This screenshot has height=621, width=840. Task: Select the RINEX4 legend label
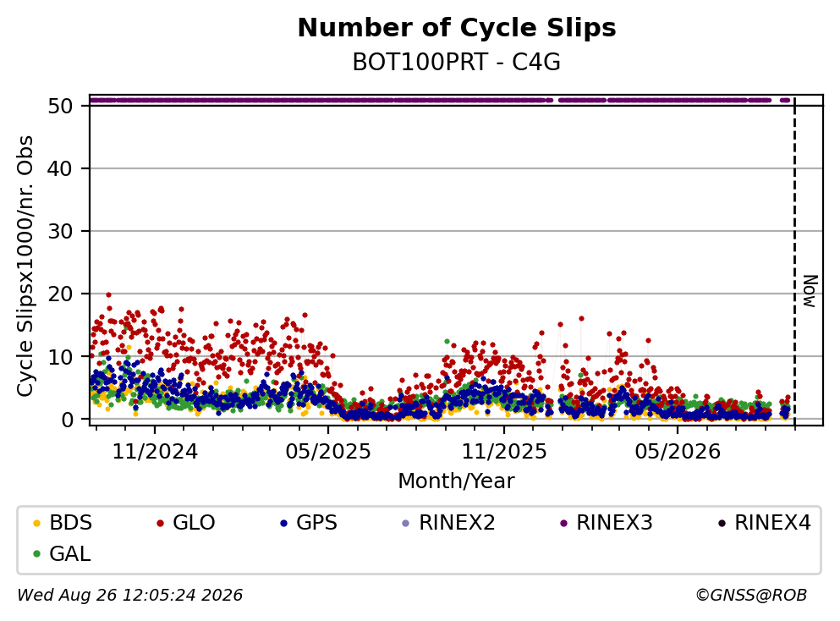click(772, 523)
